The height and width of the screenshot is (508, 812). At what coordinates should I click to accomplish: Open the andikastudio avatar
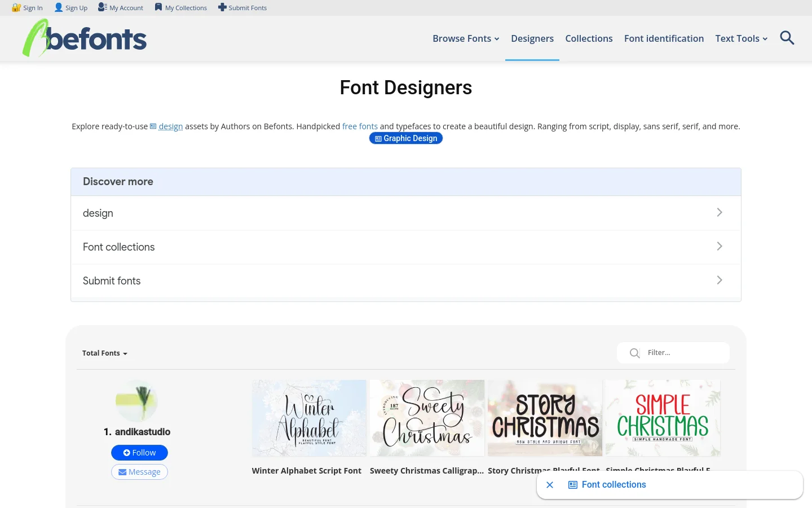pos(136,401)
